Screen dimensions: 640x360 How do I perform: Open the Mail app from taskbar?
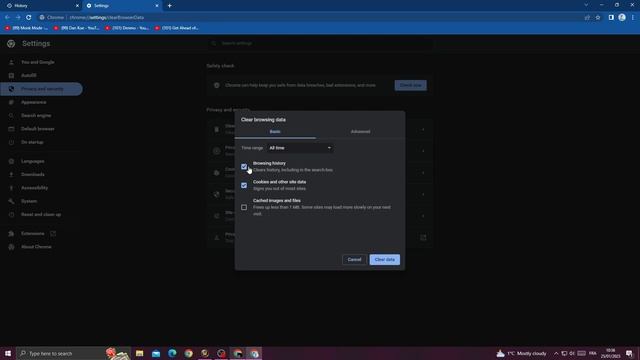coord(156,353)
